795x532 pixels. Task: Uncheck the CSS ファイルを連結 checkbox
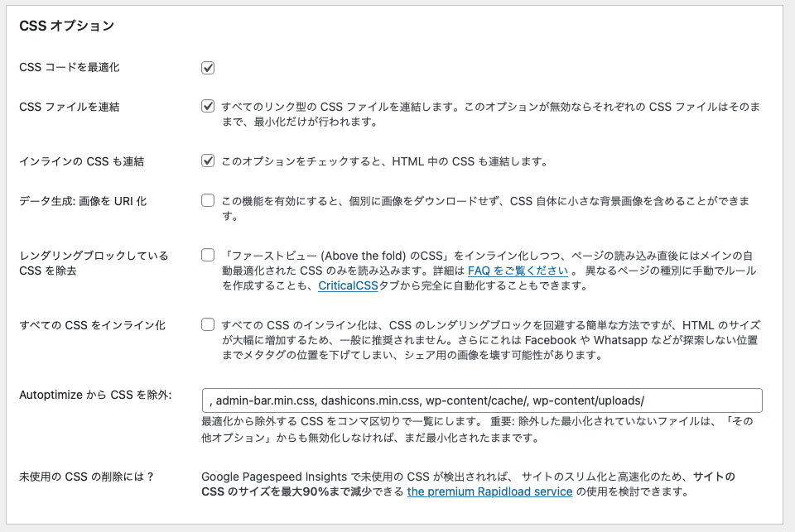pos(208,107)
